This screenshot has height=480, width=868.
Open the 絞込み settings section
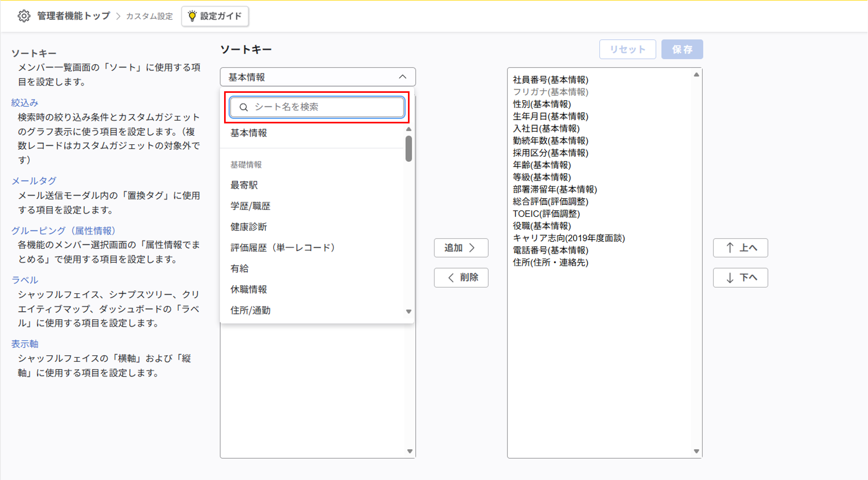coord(25,103)
